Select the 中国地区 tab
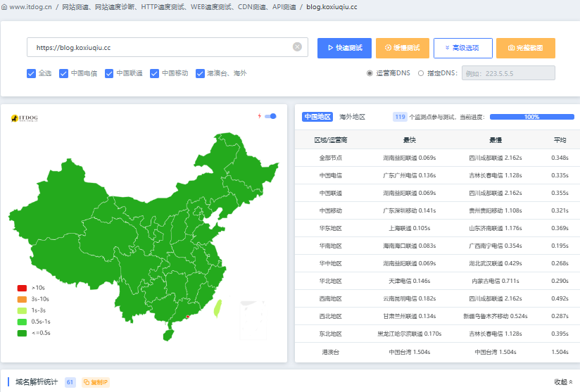This screenshot has height=392, width=580. [x=317, y=117]
